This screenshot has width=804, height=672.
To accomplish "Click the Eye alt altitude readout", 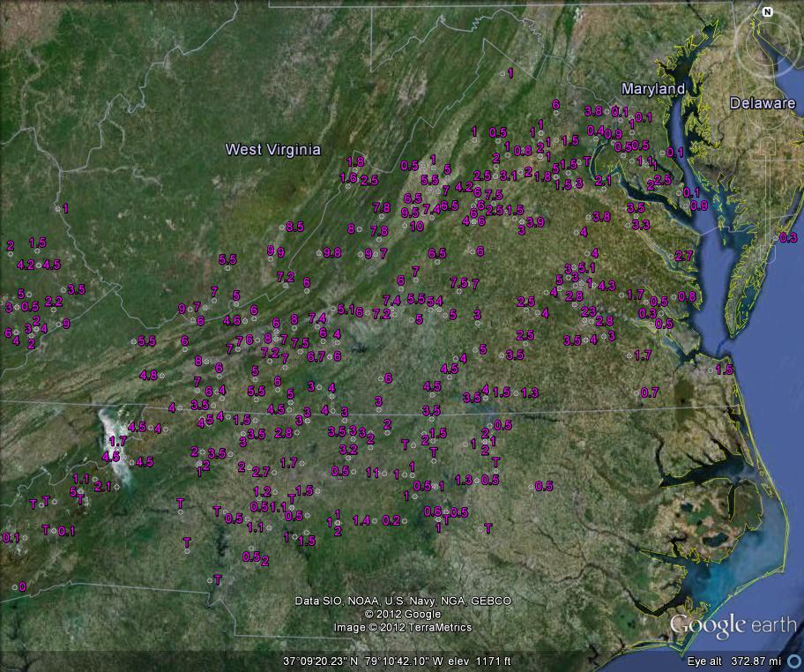I will click(734, 661).
